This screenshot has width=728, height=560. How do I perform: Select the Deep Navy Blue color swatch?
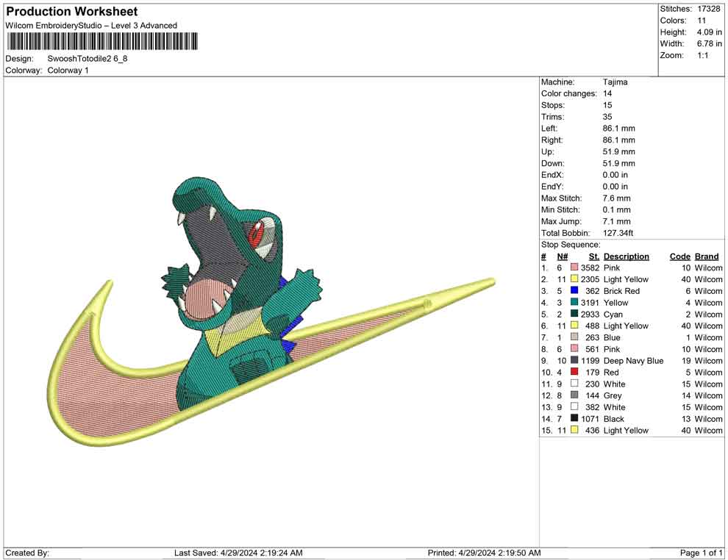tap(574, 360)
